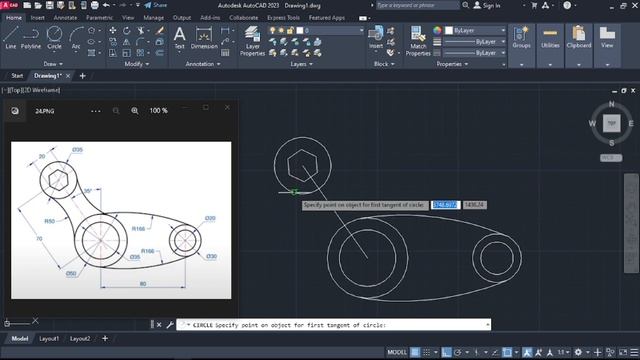Click Sign In
The image size is (640, 360).
(487, 5)
